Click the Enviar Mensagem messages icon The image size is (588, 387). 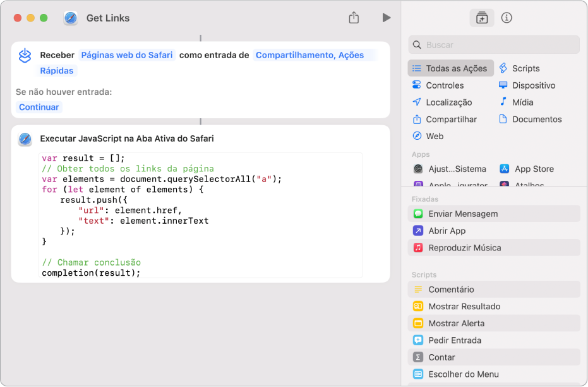coord(418,214)
